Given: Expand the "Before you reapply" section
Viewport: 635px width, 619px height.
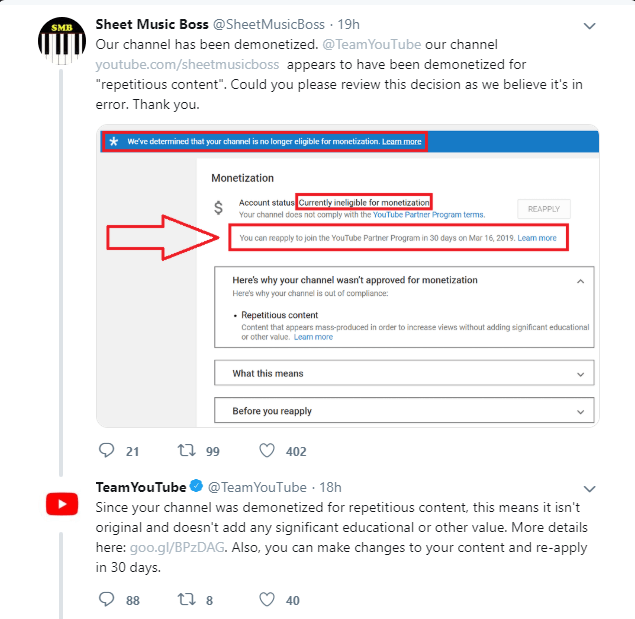Looking at the screenshot, I should tap(580, 411).
